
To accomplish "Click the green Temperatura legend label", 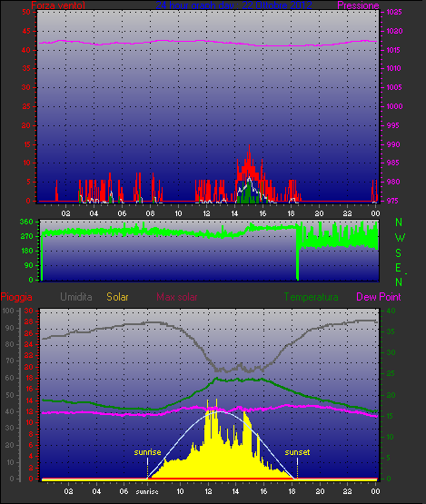I will (x=311, y=297).
